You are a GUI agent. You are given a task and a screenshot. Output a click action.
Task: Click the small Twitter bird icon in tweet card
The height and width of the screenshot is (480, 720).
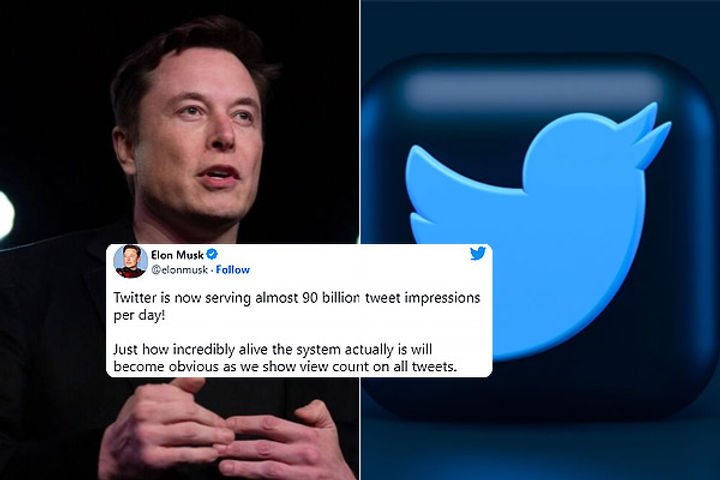478,253
